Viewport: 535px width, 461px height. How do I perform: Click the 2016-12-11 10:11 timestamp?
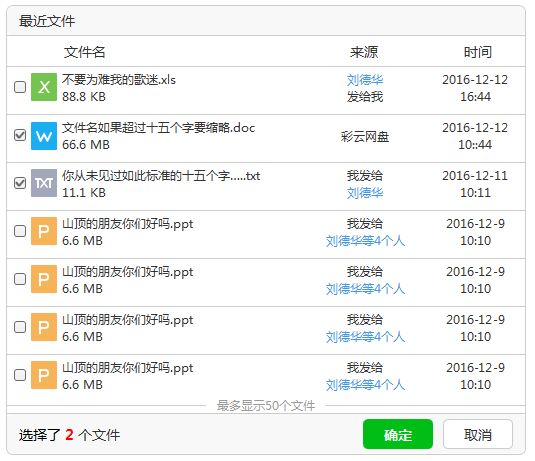click(475, 184)
